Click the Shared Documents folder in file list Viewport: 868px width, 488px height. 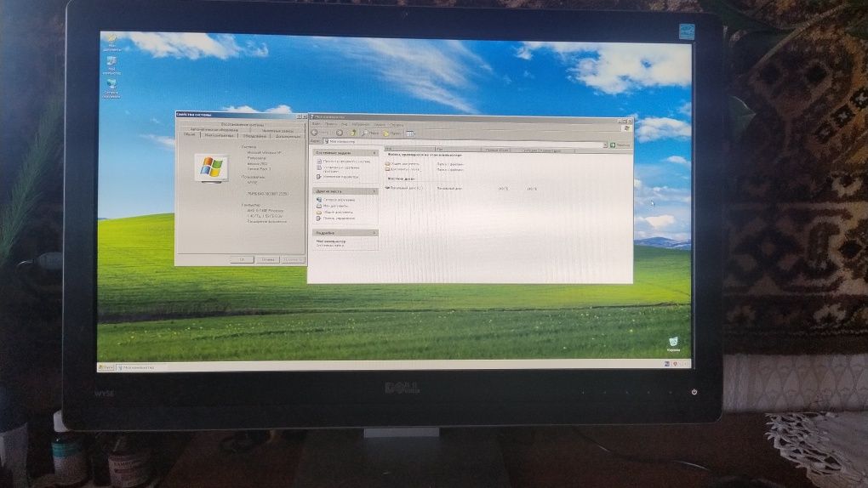point(403,164)
